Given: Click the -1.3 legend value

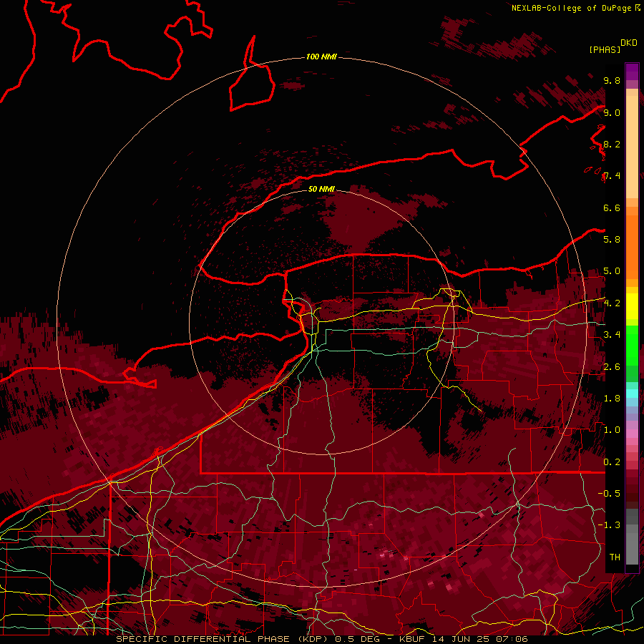Looking at the screenshot, I should point(610,525).
